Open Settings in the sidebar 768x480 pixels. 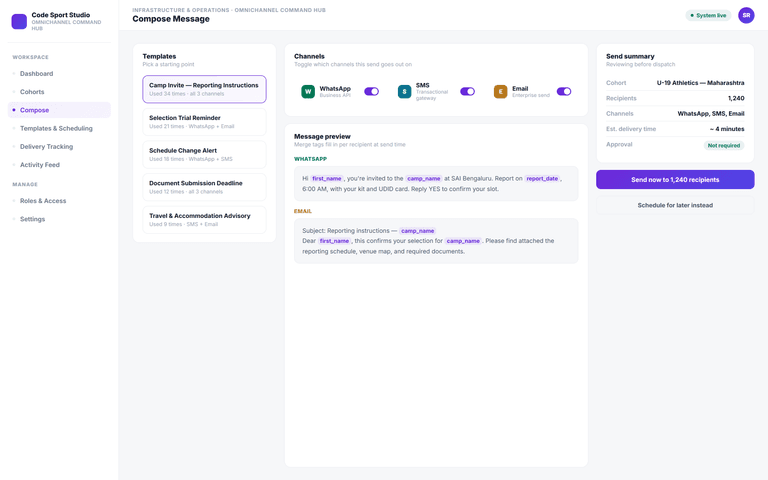(59, 219)
